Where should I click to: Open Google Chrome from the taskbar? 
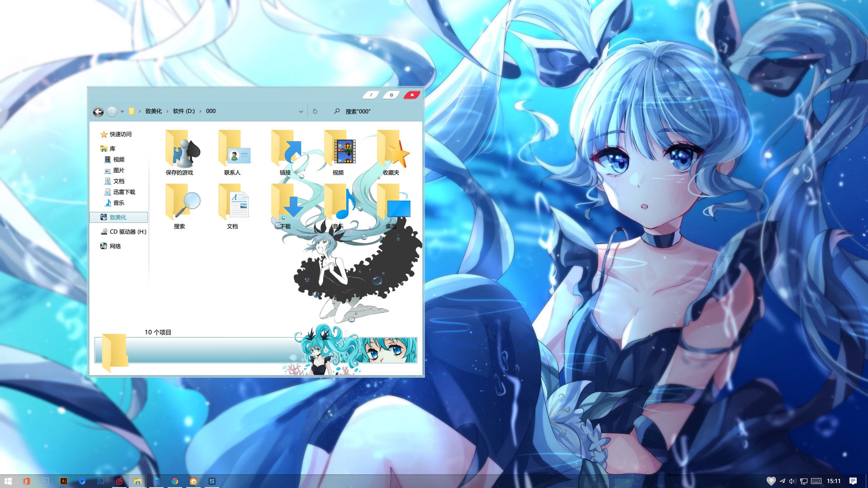(175, 481)
